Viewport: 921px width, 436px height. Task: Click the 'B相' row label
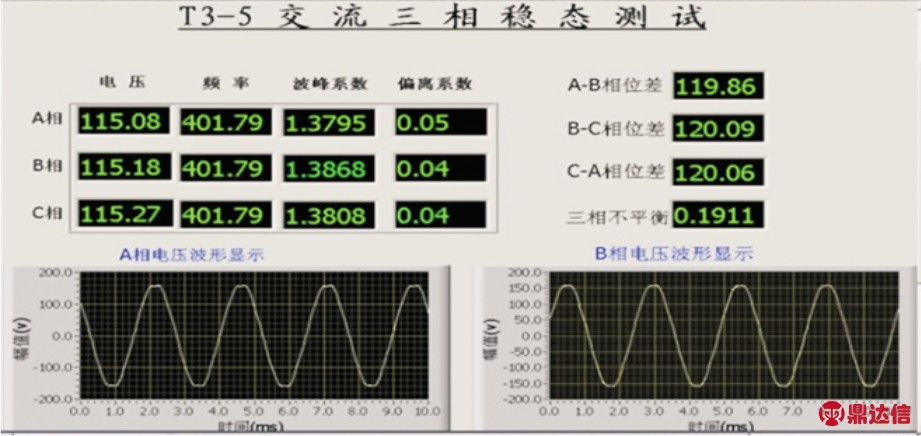(x=47, y=166)
